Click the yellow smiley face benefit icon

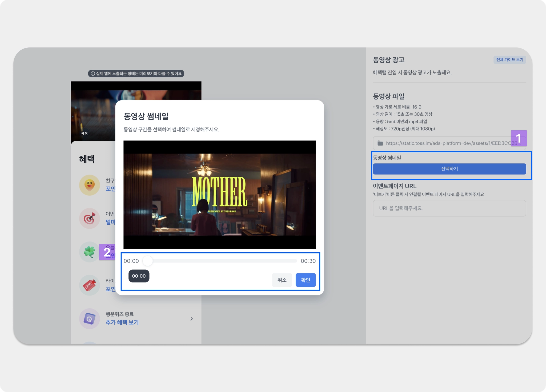point(90,185)
